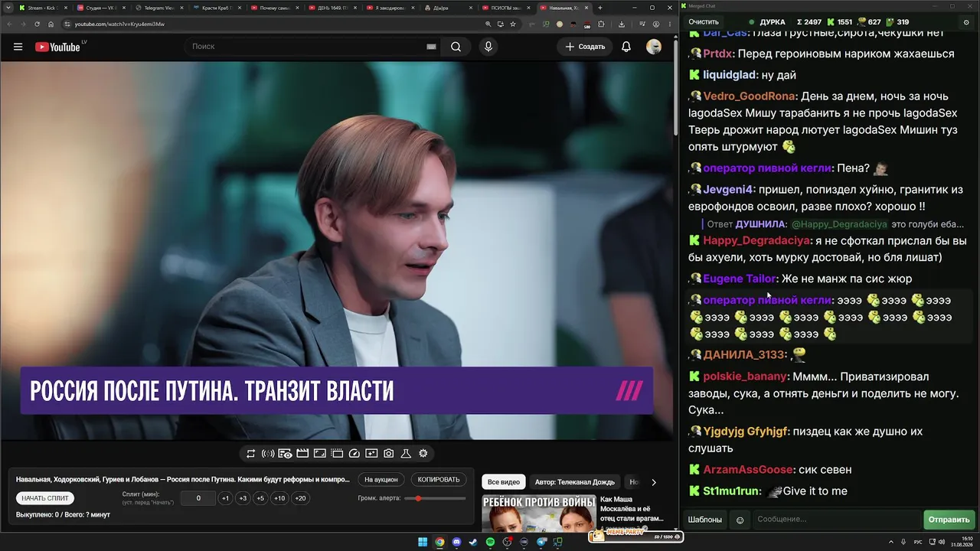Open the emoji picker in chat
The height and width of the screenshot is (551, 980).
(740, 520)
